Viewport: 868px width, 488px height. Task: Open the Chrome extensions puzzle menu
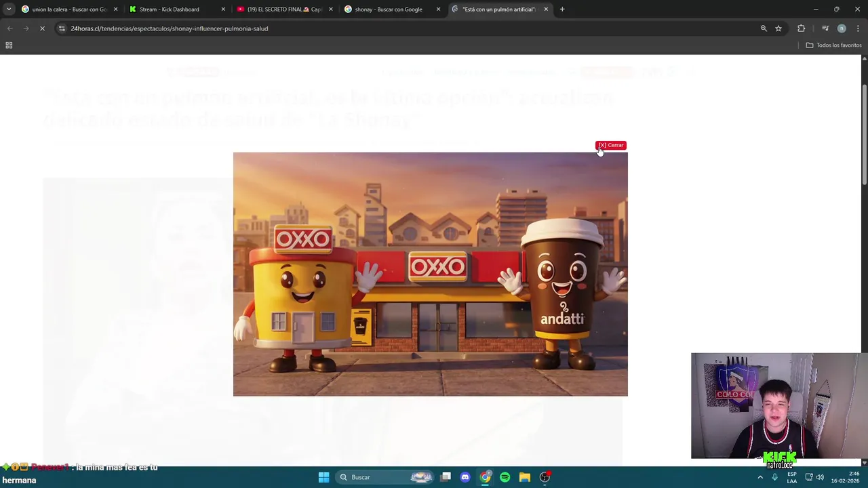click(x=802, y=28)
